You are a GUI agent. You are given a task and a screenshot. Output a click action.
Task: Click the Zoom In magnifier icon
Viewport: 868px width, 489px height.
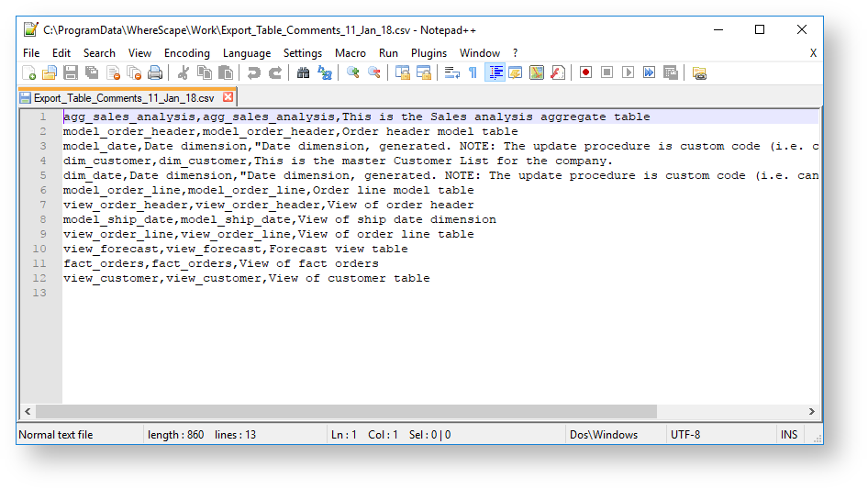coord(352,72)
